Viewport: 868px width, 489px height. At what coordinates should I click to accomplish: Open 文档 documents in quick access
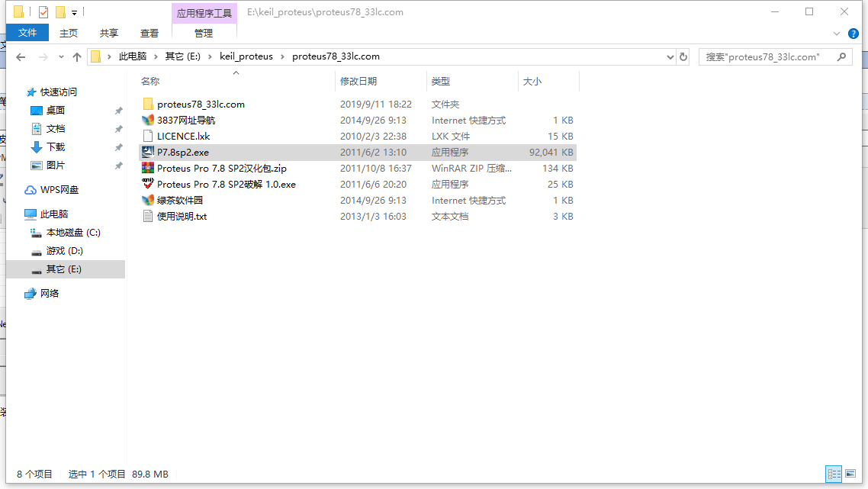point(56,128)
